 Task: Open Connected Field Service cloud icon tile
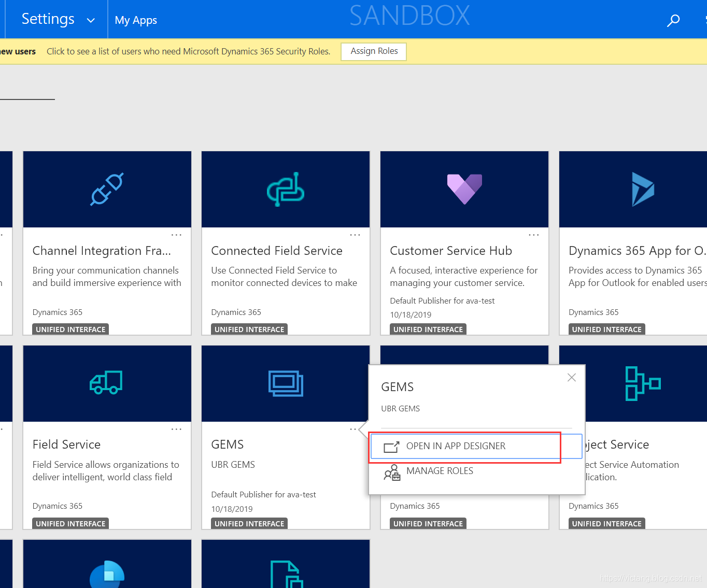286,189
